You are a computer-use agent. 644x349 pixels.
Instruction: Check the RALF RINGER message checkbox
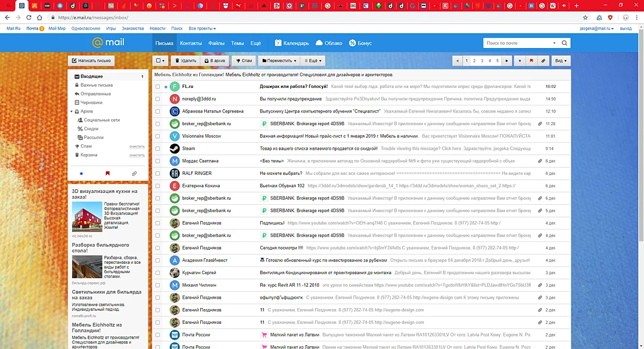(158, 174)
